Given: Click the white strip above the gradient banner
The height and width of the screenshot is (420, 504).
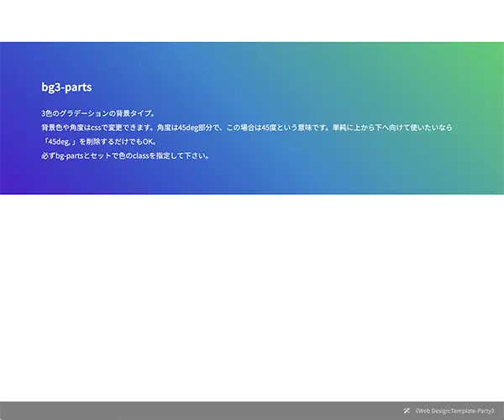Looking at the screenshot, I should (x=252, y=21).
